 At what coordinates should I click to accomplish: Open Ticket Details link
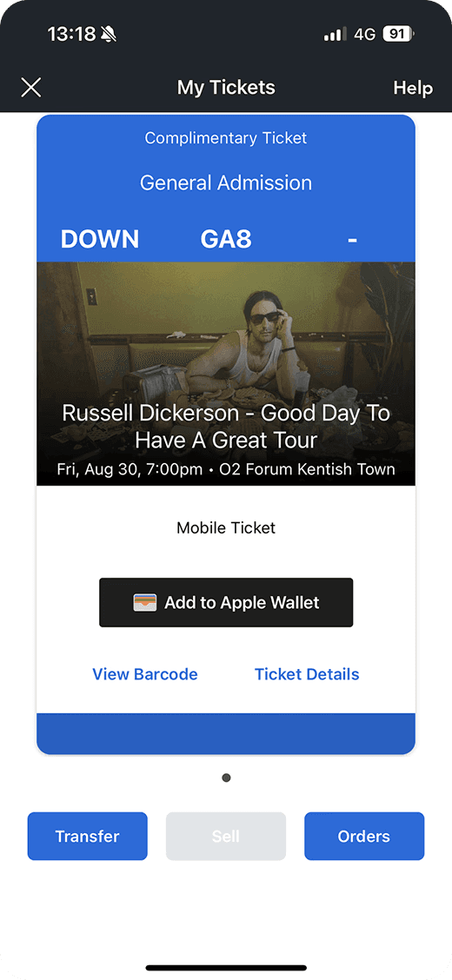pos(307,674)
